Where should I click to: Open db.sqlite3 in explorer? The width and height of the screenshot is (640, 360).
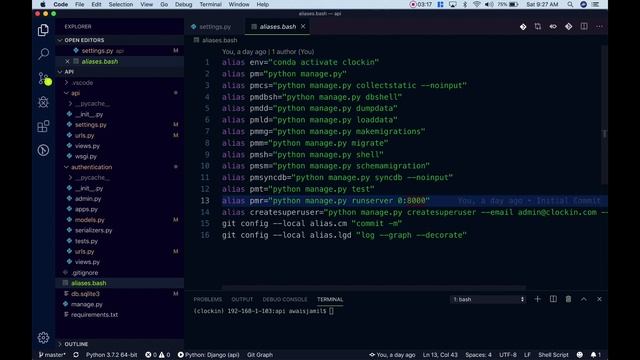pos(85,293)
